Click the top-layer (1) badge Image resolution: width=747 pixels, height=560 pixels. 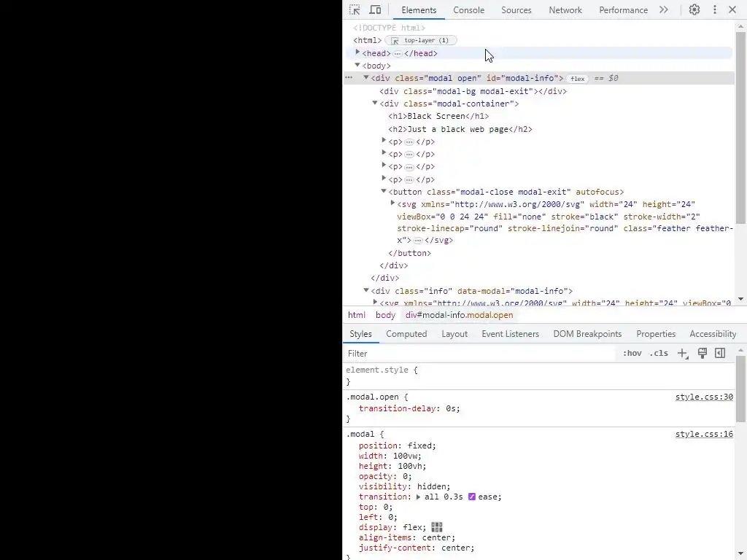pos(421,41)
